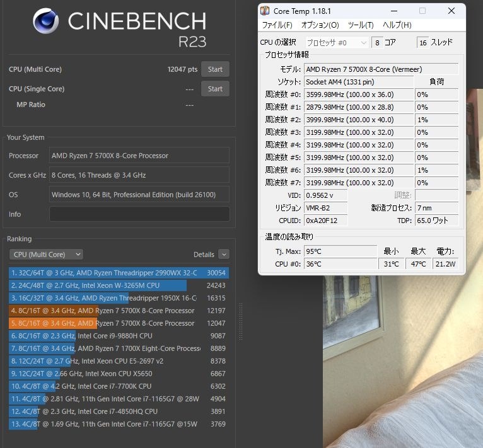The width and height of the screenshot is (483, 448).
Task: Open the ヘルプ(H) menu in Core Temp
Action: (397, 25)
